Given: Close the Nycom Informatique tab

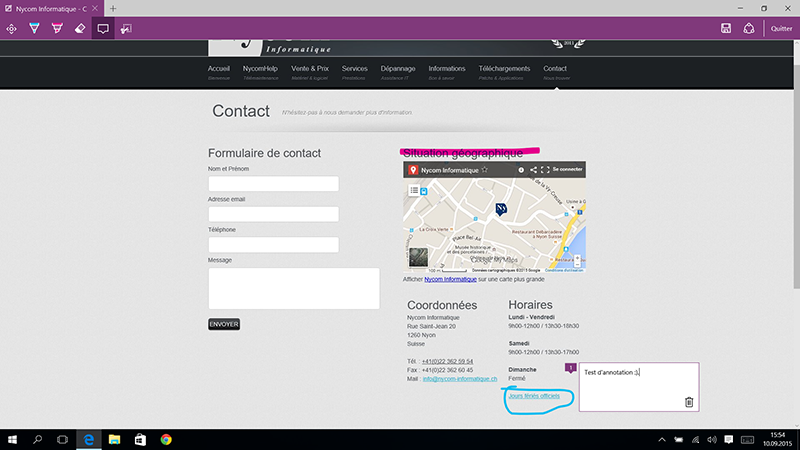Looking at the screenshot, I should click(95, 9).
